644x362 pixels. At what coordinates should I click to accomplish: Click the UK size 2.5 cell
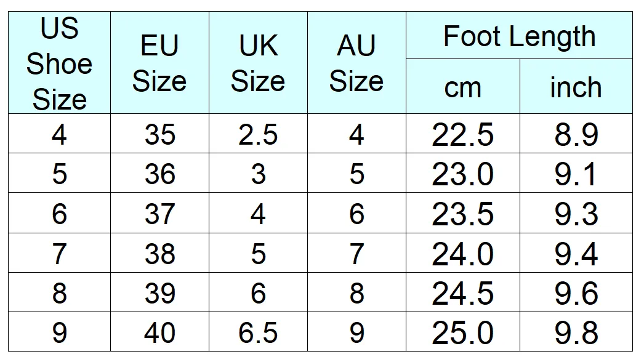pos(259,134)
